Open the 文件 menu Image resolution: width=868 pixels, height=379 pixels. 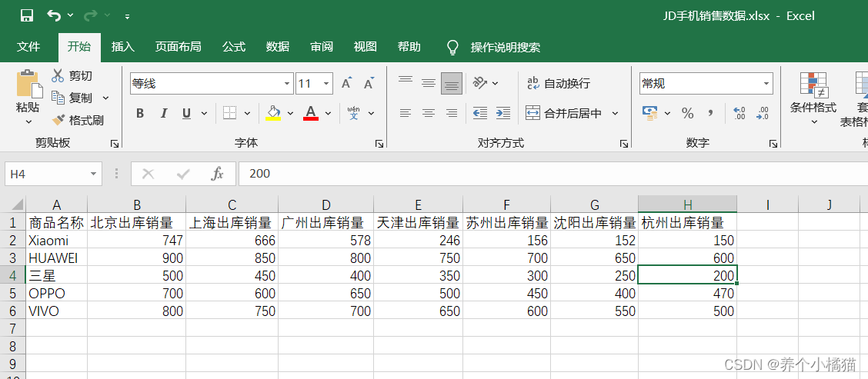(28, 46)
